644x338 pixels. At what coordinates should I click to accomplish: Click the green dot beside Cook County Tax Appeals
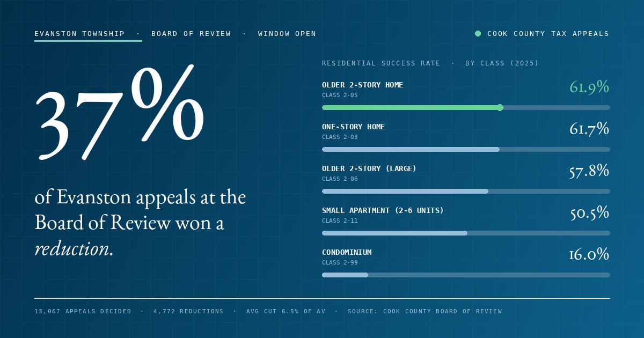point(478,33)
